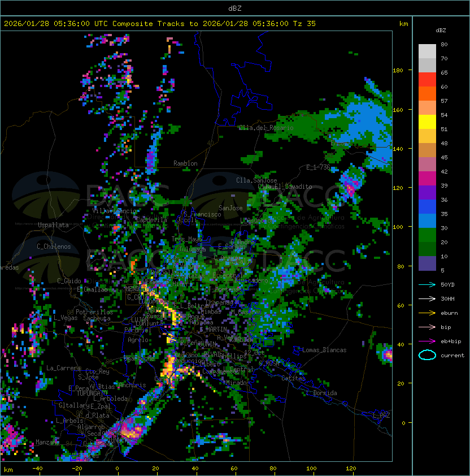This screenshot has width=470, height=476.
Task: Click the '5' value on the dBZ scale
Action: (x=442, y=270)
